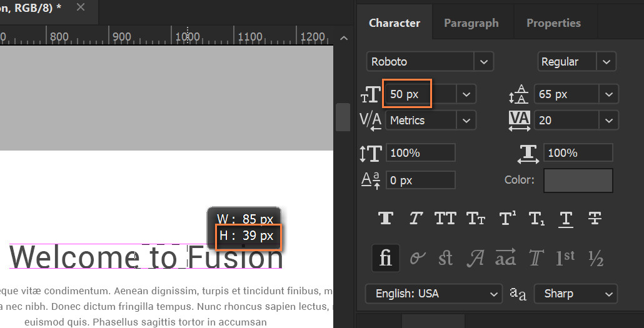Viewport: 644px width, 328px height.
Task: Toggle Superscript style
Action: tap(507, 219)
